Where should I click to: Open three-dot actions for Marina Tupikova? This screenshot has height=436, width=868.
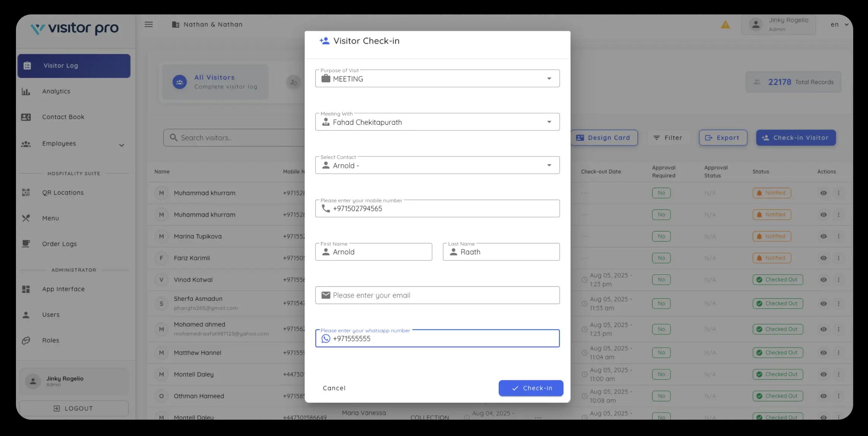pyautogui.click(x=838, y=236)
